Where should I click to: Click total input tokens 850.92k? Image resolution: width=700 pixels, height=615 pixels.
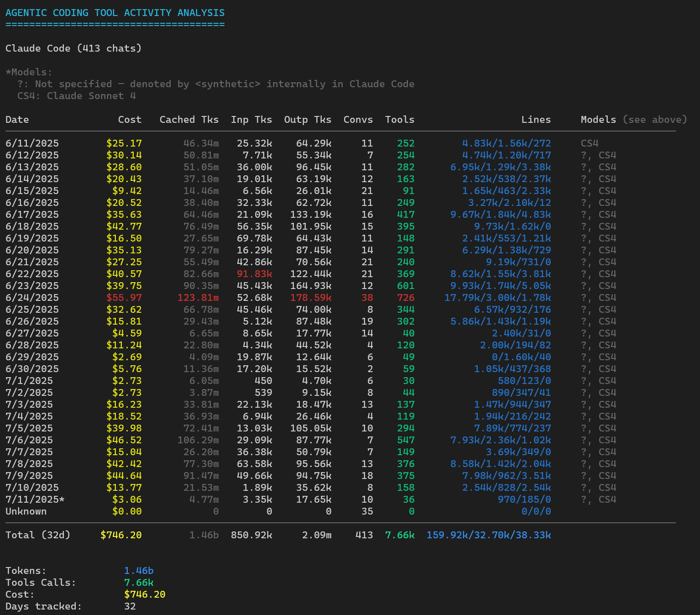[x=251, y=535]
